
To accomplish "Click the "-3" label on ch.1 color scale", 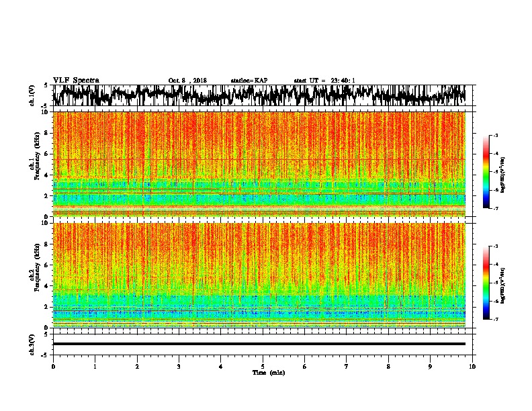I will click(x=495, y=136).
